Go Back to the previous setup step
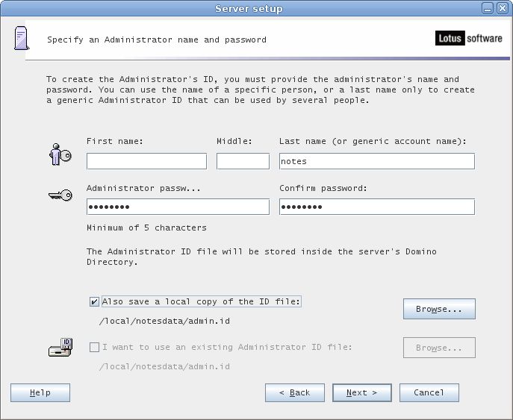This screenshot has width=513, height=420. coord(295,392)
